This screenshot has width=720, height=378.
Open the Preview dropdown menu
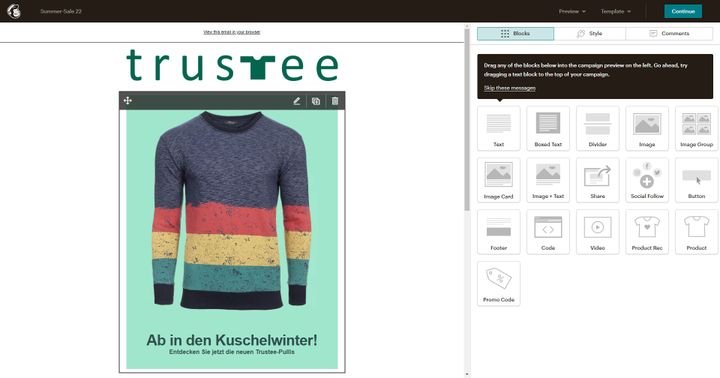(x=572, y=11)
